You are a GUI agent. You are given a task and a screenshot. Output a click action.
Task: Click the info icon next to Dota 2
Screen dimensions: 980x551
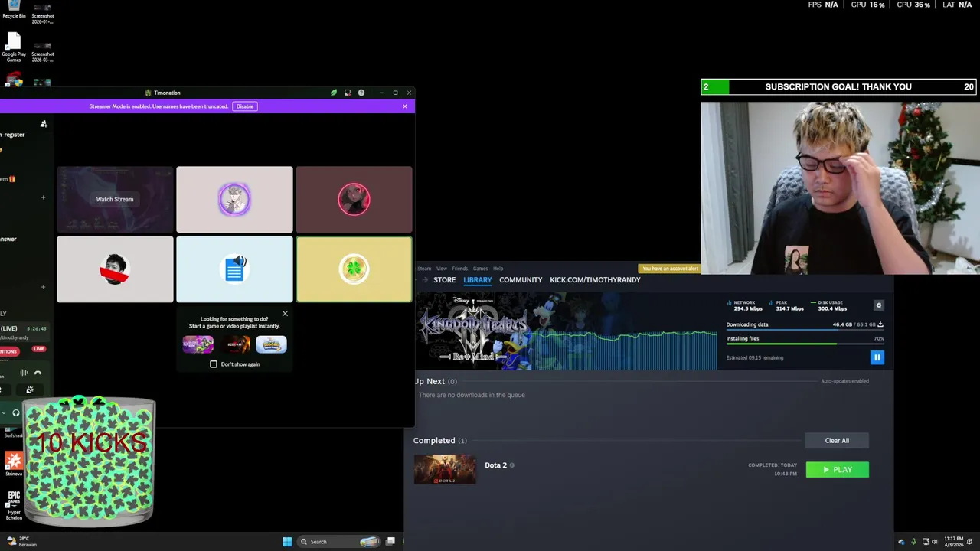point(512,465)
